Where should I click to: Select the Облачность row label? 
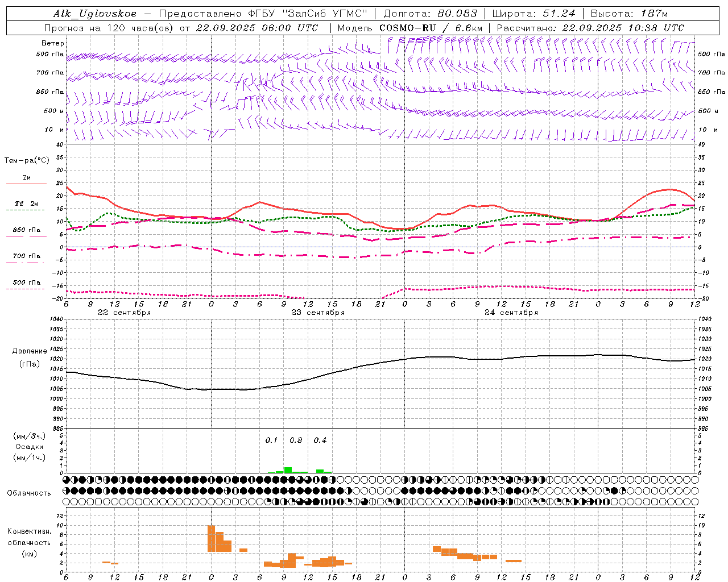point(29,493)
